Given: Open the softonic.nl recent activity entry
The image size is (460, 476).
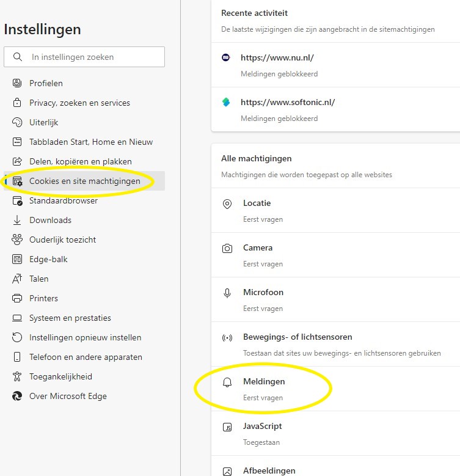Looking at the screenshot, I should [335, 109].
